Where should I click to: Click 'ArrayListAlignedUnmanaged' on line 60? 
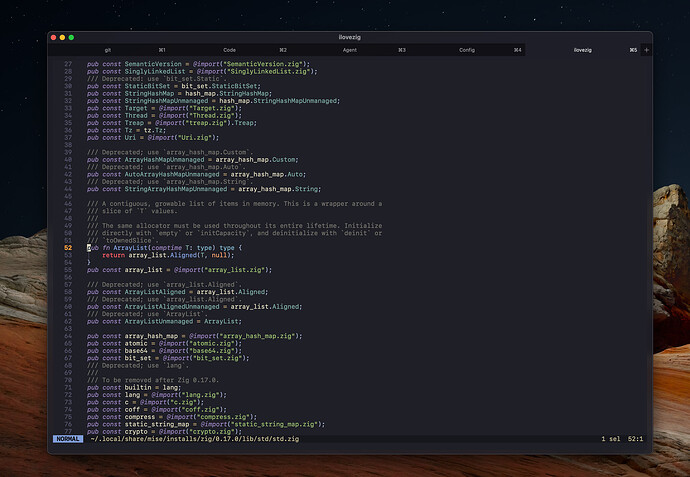click(x=172, y=307)
